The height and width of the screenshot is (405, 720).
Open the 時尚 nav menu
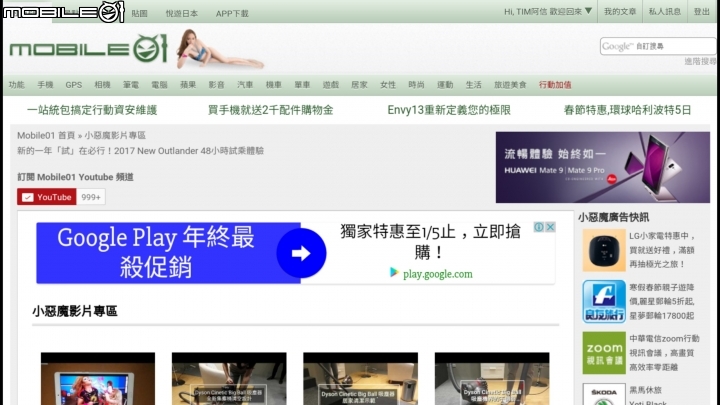pos(416,84)
